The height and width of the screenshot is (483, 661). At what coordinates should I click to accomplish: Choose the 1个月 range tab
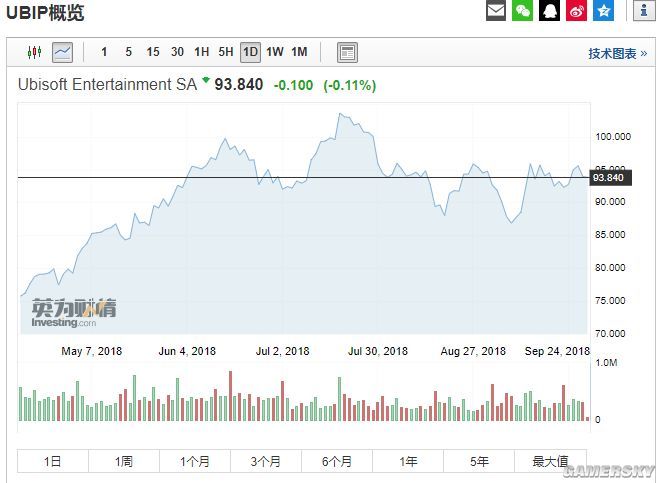(x=195, y=461)
